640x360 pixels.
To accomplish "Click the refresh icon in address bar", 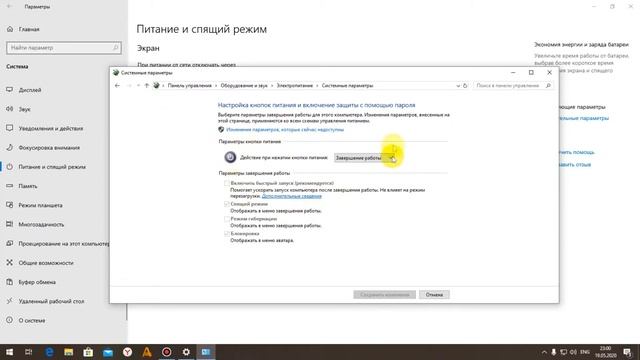I will [465, 86].
